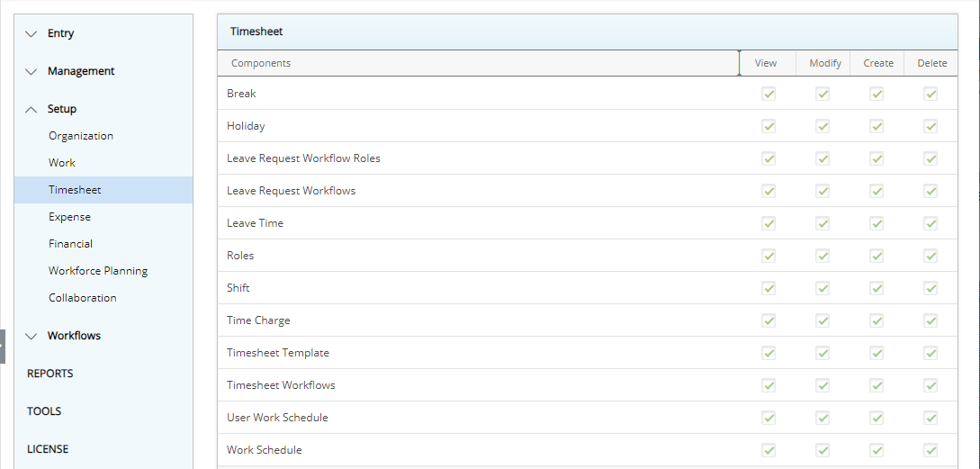Toggle Delete for User Work Schedule
Screen dimensions: 980x469
[931, 418]
